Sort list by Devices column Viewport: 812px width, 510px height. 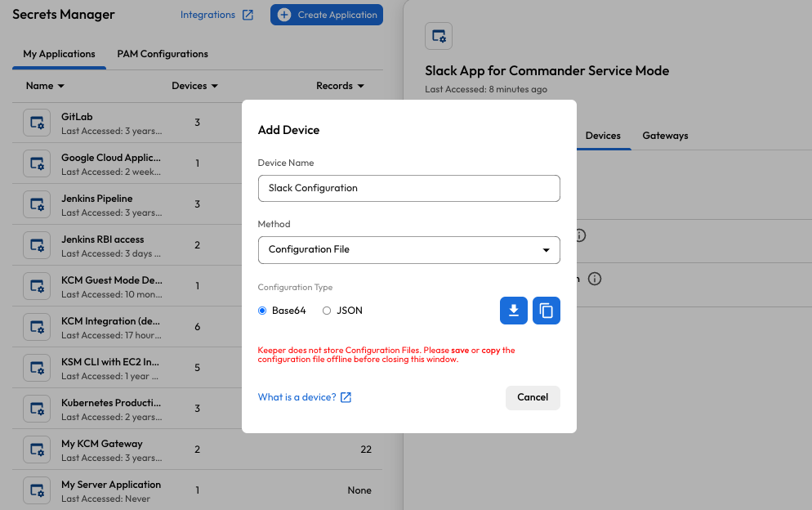coord(194,86)
